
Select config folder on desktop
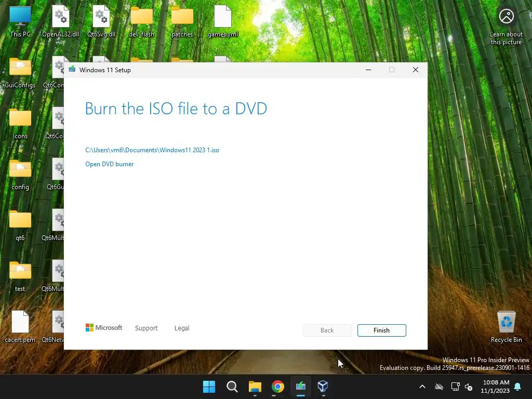20,175
